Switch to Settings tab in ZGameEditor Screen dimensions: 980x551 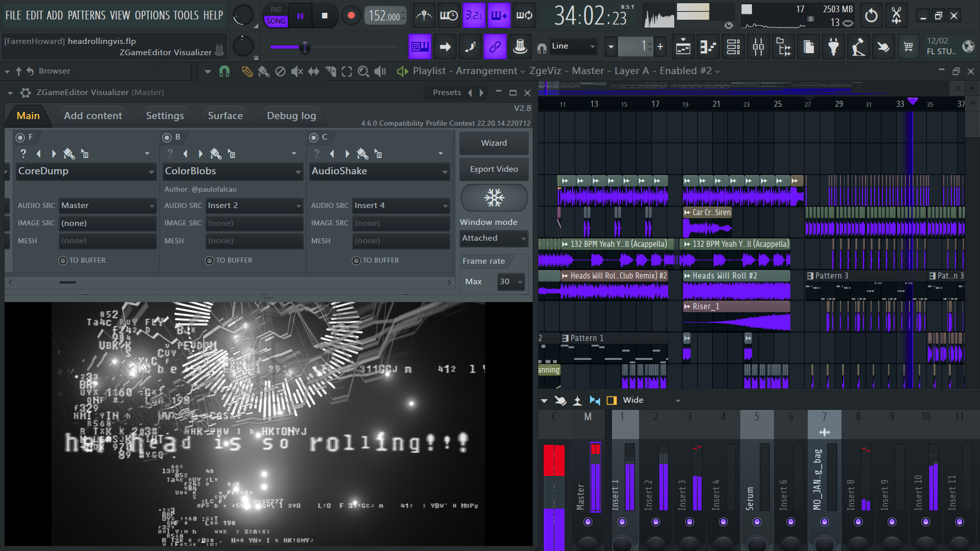click(x=165, y=116)
